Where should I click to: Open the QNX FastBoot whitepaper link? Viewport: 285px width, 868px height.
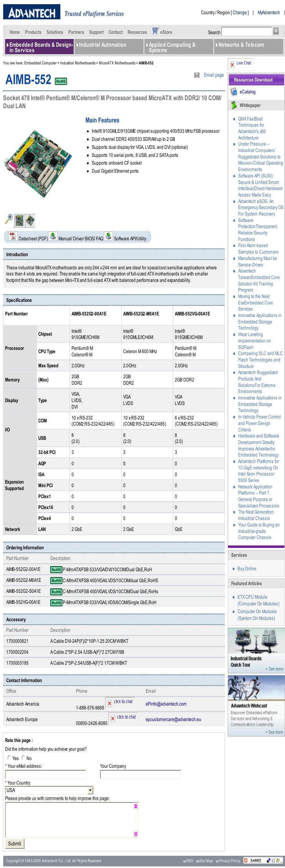252,128
